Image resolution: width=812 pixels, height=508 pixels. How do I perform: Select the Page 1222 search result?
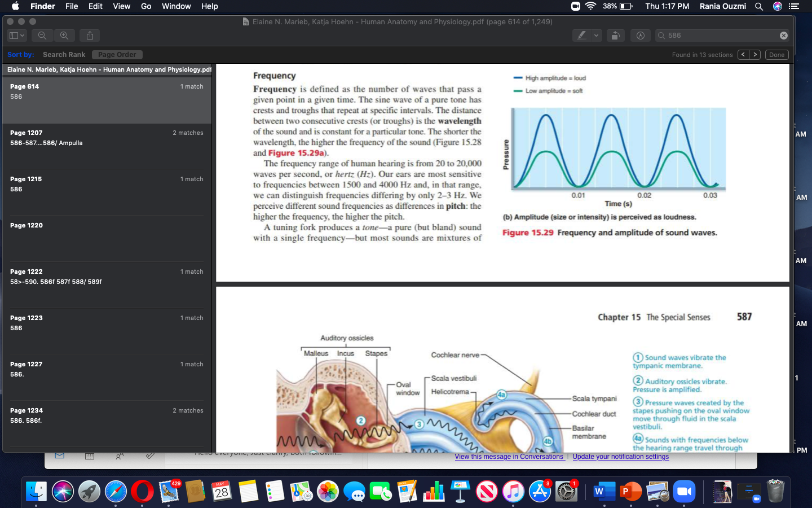click(x=107, y=285)
